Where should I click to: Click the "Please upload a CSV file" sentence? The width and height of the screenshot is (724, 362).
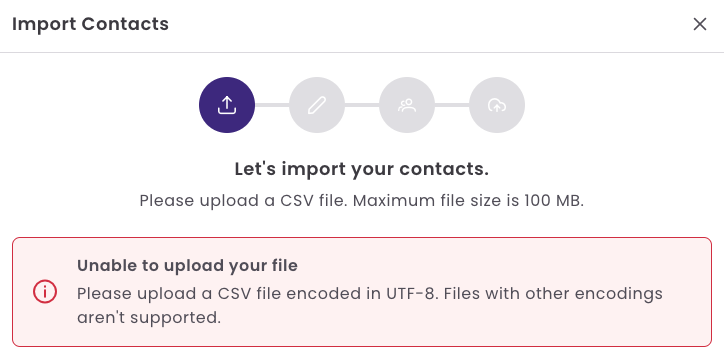click(244, 201)
